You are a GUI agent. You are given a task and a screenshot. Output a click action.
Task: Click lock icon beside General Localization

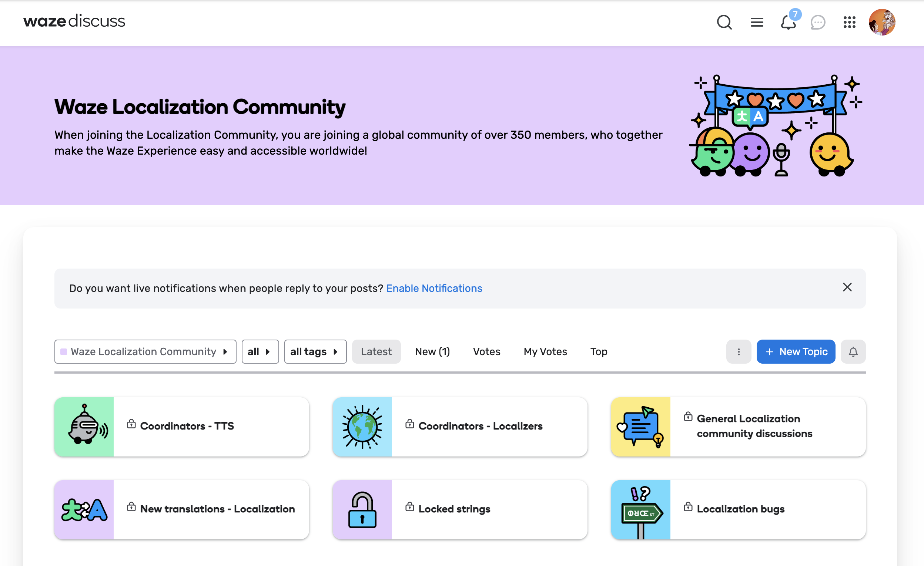[688, 416]
